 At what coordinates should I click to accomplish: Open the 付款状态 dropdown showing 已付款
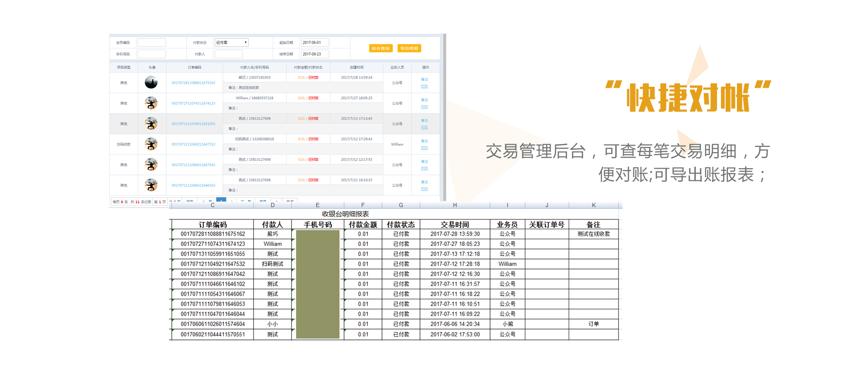[231, 42]
